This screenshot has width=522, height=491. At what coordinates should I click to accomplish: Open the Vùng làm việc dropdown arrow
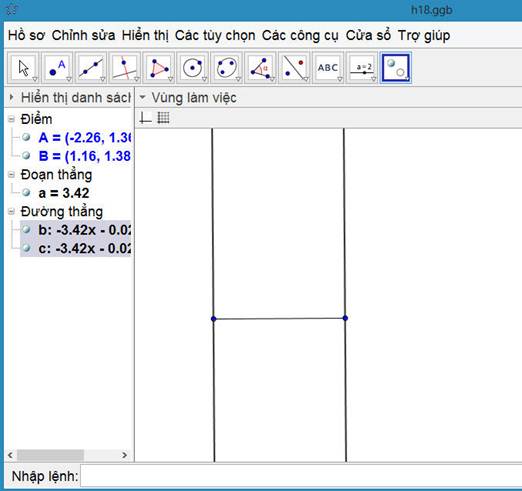[142, 97]
